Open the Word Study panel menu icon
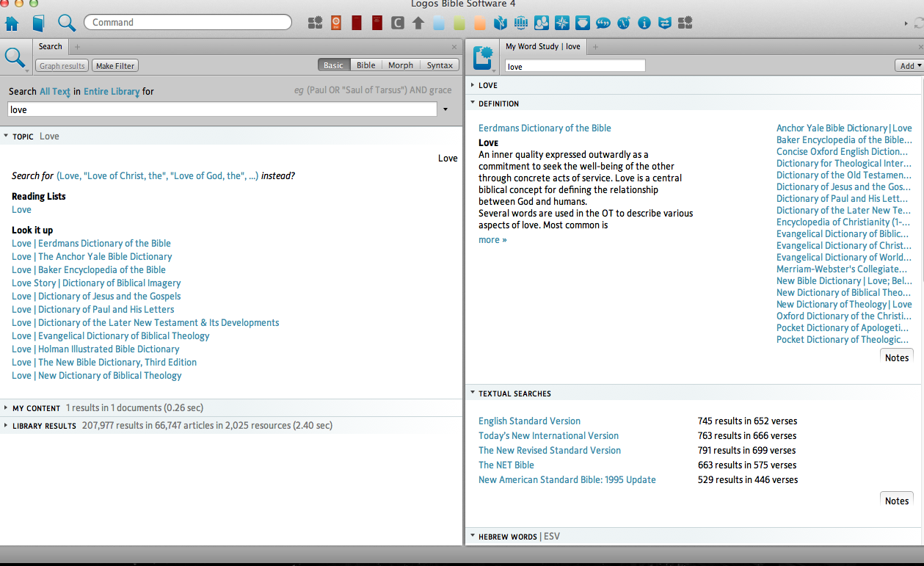Image resolution: width=924 pixels, height=566 pixels. coord(484,58)
